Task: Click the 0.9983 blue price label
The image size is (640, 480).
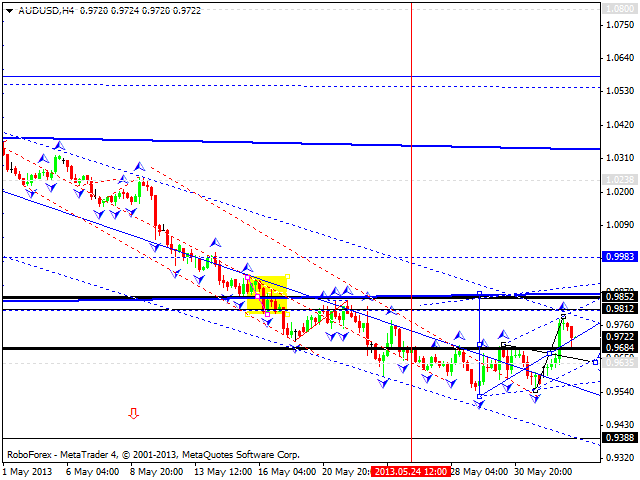Action: tap(620, 256)
